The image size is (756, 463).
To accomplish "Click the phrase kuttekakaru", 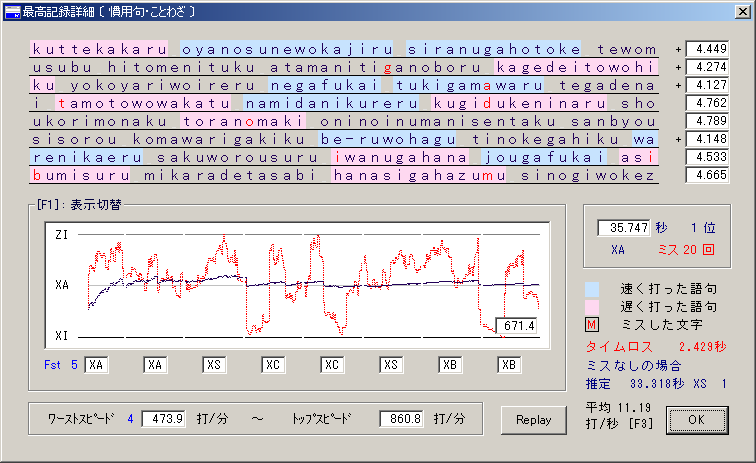I will click(x=99, y=49).
